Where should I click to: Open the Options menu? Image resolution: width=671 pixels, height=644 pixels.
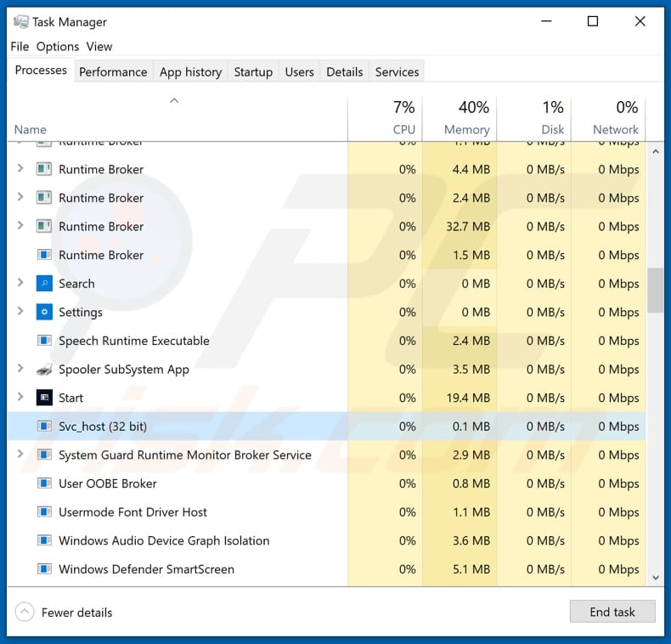(58, 46)
